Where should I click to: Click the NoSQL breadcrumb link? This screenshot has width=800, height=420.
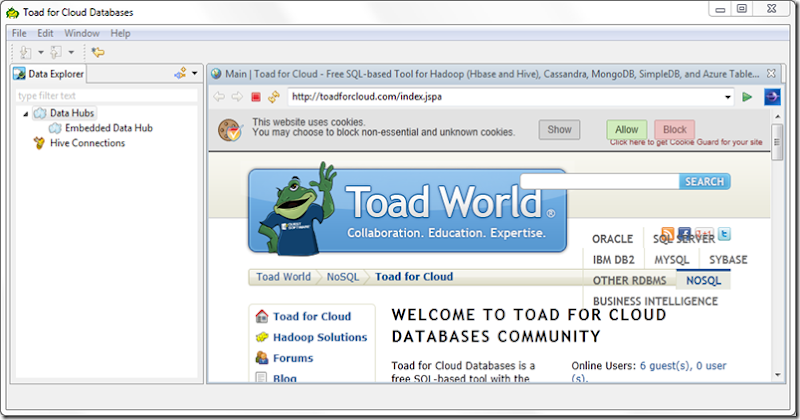click(343, 277)
